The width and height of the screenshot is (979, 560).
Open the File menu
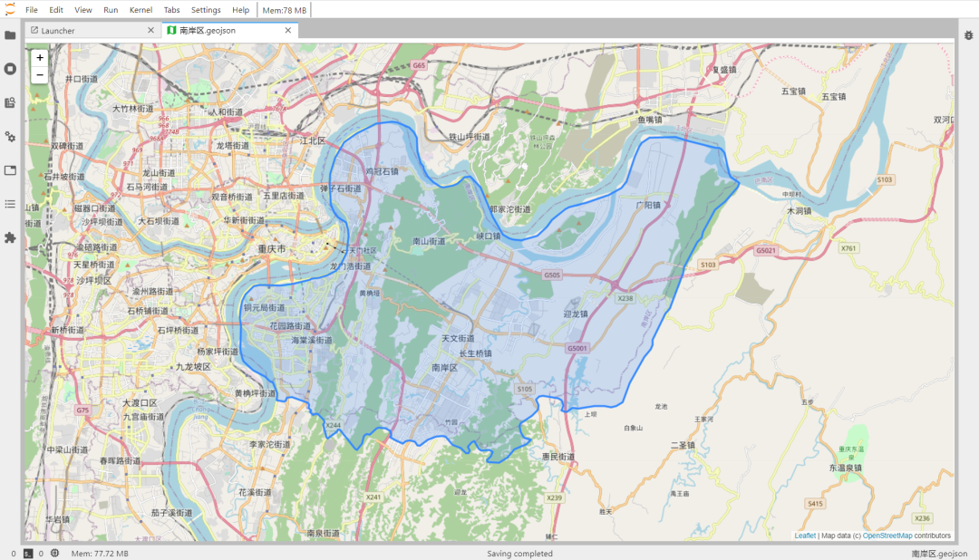(x=31, y=10)
